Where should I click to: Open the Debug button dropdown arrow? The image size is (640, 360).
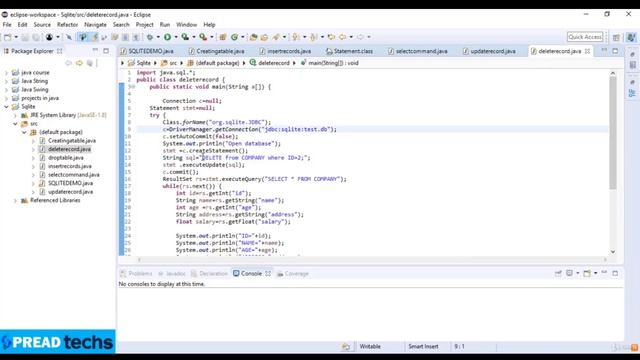[158, 37]
